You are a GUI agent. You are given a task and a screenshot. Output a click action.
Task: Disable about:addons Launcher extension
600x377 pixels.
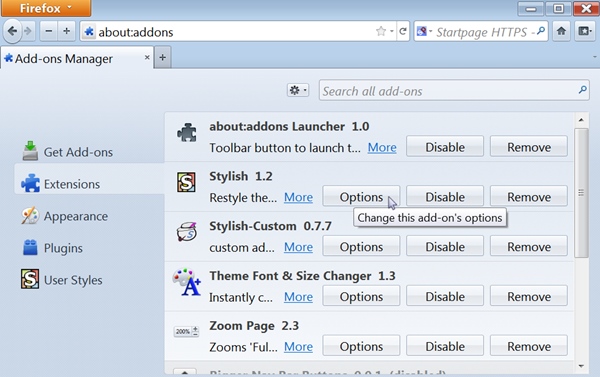(x=445, y=147)
